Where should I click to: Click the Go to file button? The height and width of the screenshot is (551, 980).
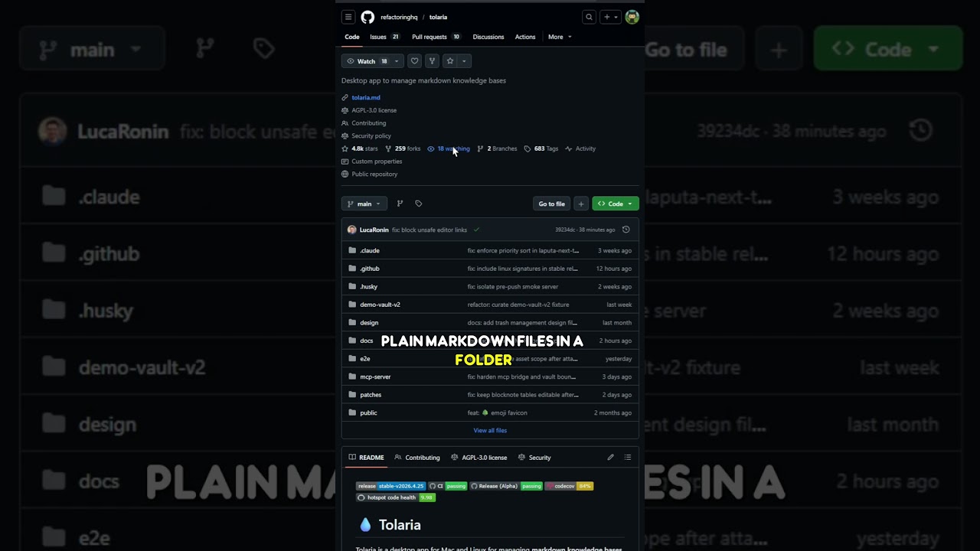pyautogui.click(x=551, y=204)
